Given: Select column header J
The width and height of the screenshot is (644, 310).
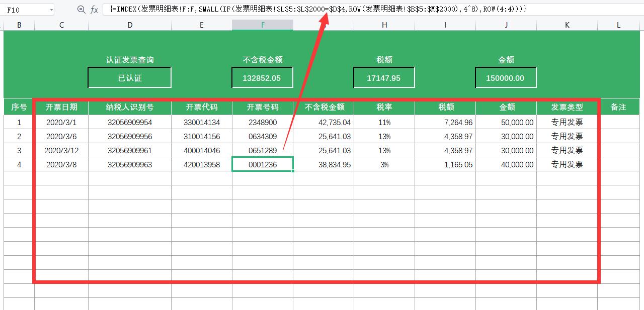Looking at the screenshot, I should click(x=506, y=24).
